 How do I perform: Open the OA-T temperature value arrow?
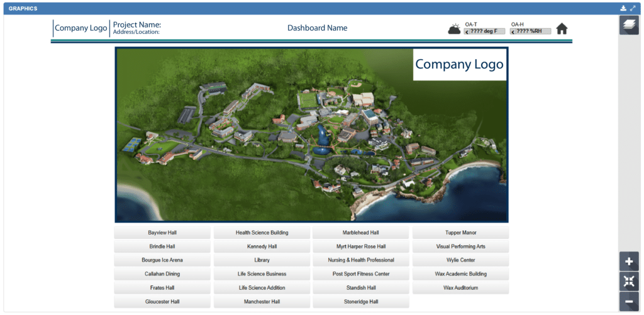[467, 31]
